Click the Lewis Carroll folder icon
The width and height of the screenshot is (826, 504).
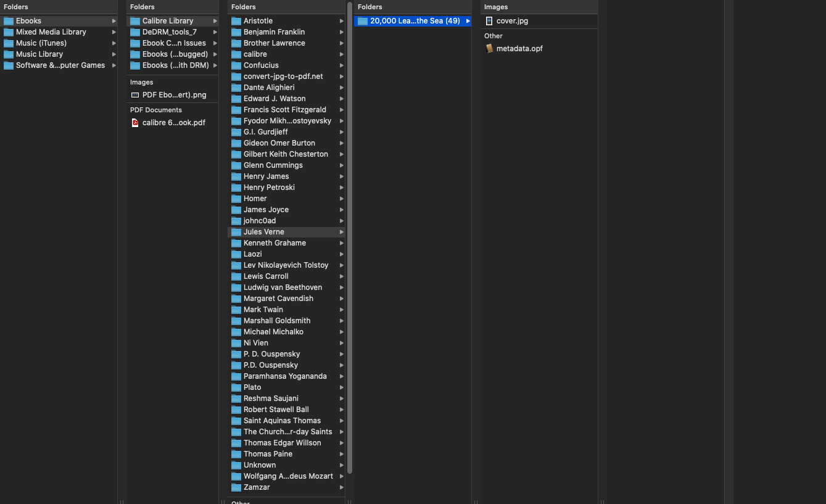pyautogui.click(x=236, y=276)
